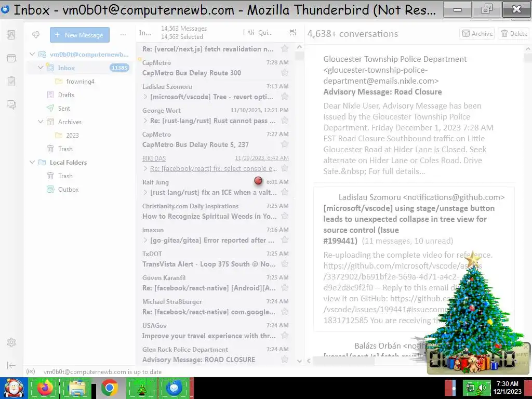Collapse the Archives folder subtree
This screenshot has width=532, height=399.
pyautogui.click(x=41, y=122)
